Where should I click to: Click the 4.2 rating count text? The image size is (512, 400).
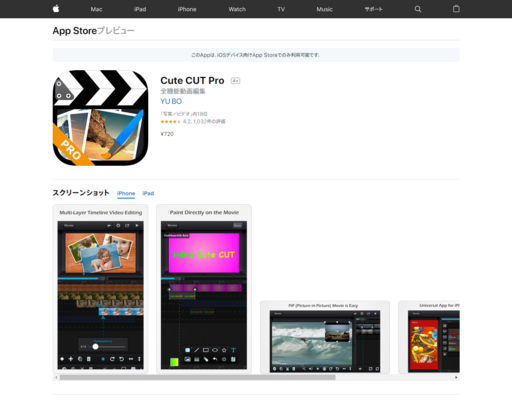(x=204, y=122)
